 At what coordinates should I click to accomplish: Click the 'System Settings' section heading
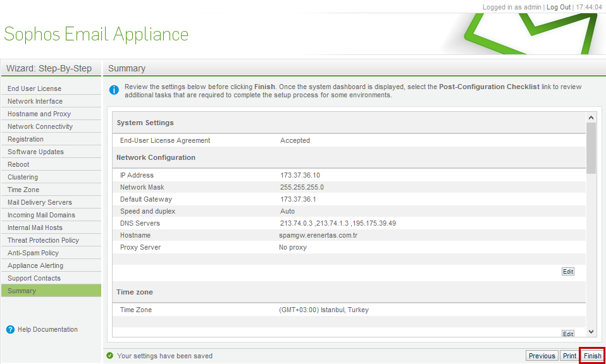point(145,123)
